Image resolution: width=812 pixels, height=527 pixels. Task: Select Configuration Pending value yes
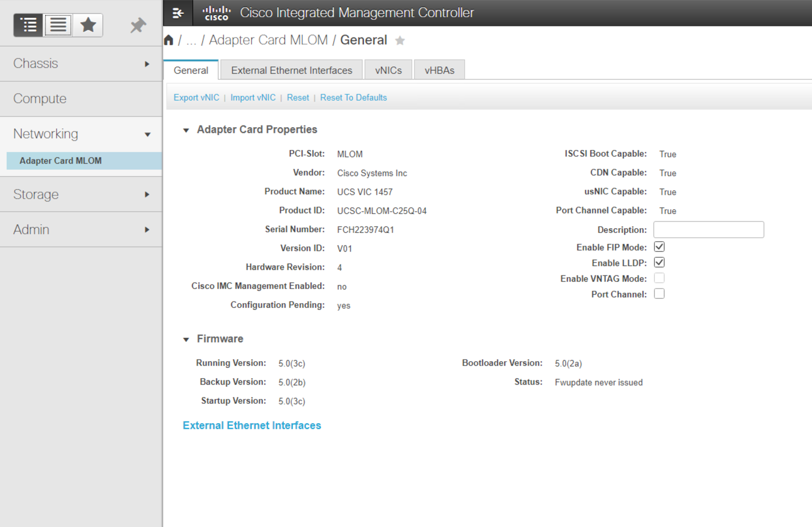344,306
